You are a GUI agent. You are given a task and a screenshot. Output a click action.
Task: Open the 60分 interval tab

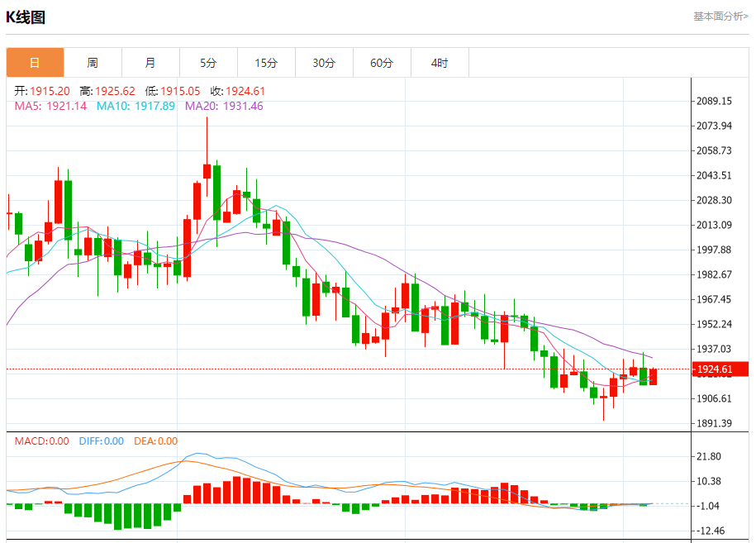pyautogui.click(x=382, y=63)
